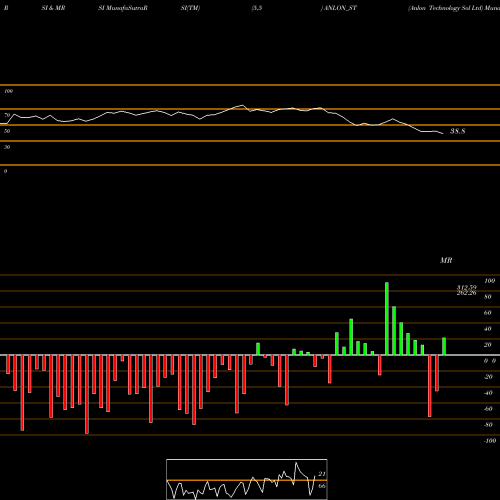Screen dimensions: 500x500
Task: Click the 'SI & MR' header label
Action: (x=53, y=8)
